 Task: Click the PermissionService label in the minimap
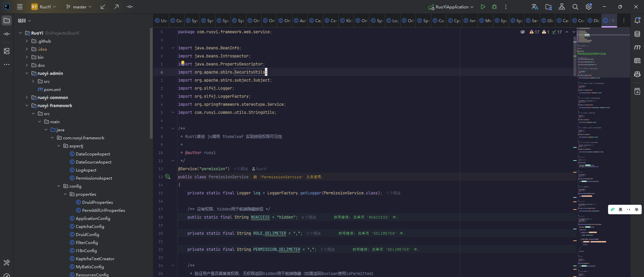tap(591, 54)
